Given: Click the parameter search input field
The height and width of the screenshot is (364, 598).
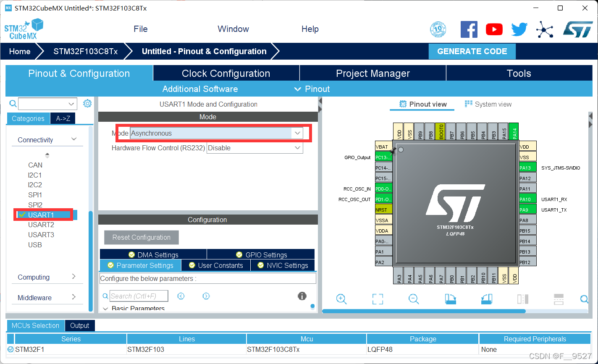Looking at the screenshot, I should coord(139,296).
